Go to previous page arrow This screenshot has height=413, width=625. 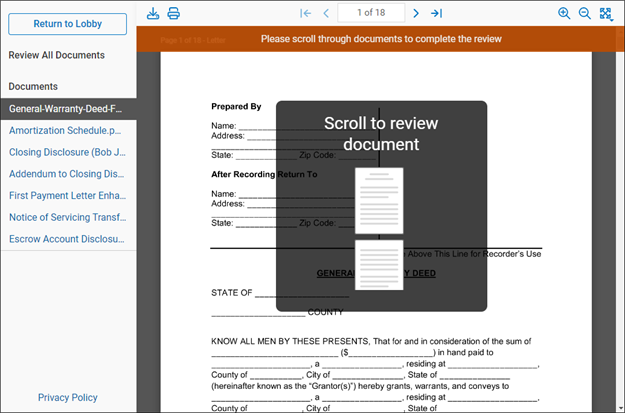(326, 13)
